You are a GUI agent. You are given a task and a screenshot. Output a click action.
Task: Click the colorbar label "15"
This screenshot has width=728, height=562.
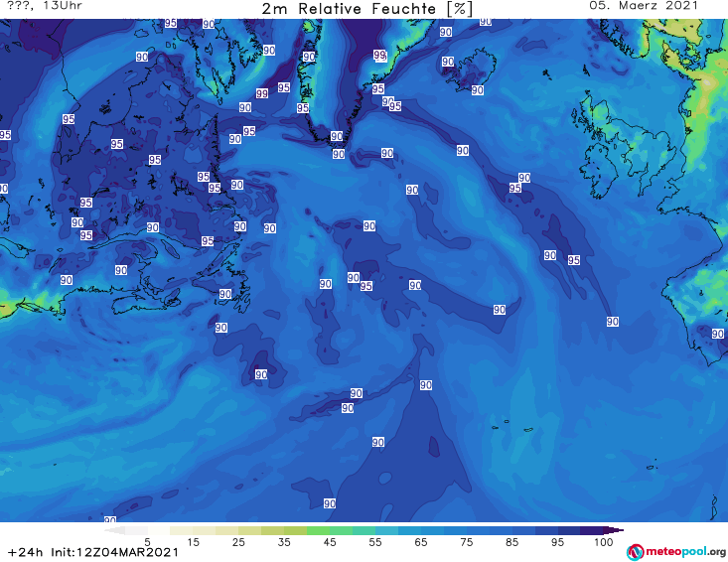click(x=193, y=542)
